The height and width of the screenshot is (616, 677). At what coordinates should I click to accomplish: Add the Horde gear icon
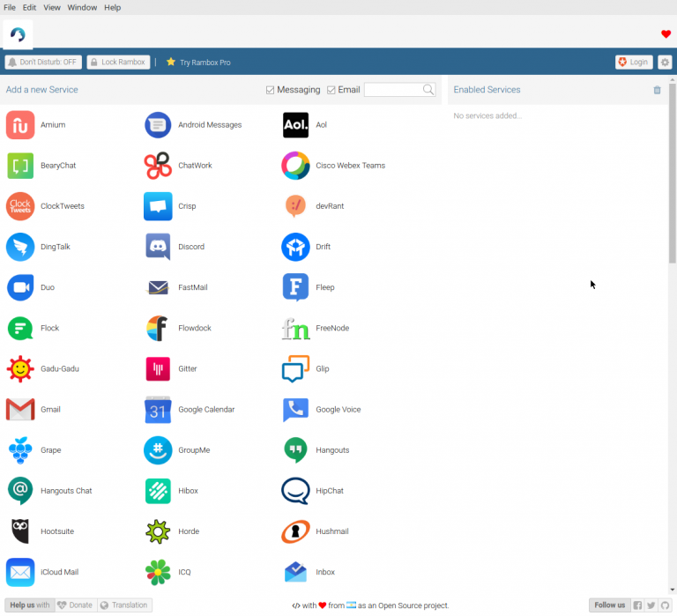tap(158, 531)
